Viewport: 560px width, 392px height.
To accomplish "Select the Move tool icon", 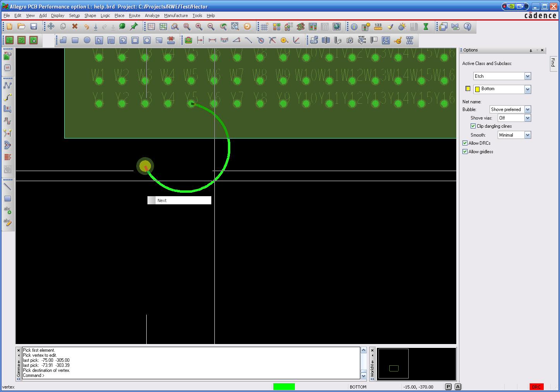I will coord(51,27).
